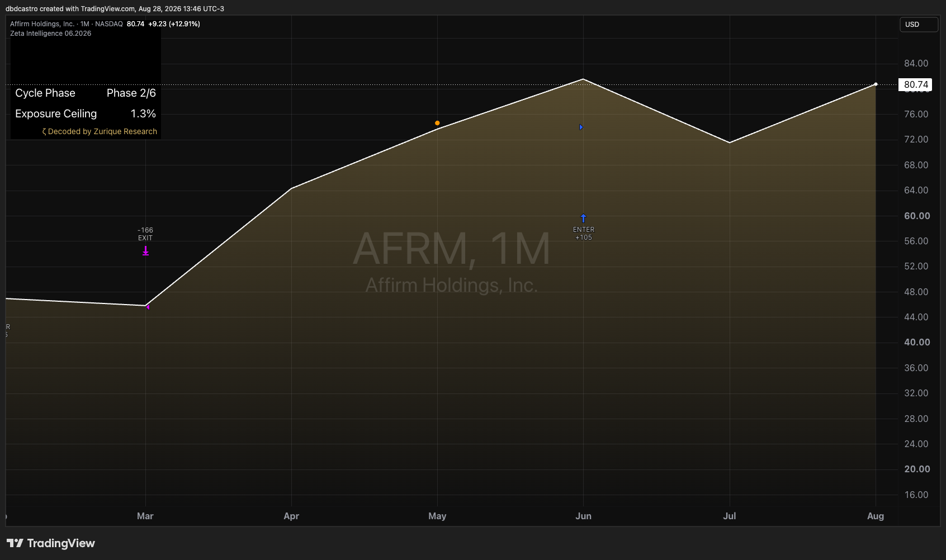Image resolution: width=946 pixels, height=560 pixels.
Task: Click the blue ENTER arrow marker
Action: tap(583, 219)
